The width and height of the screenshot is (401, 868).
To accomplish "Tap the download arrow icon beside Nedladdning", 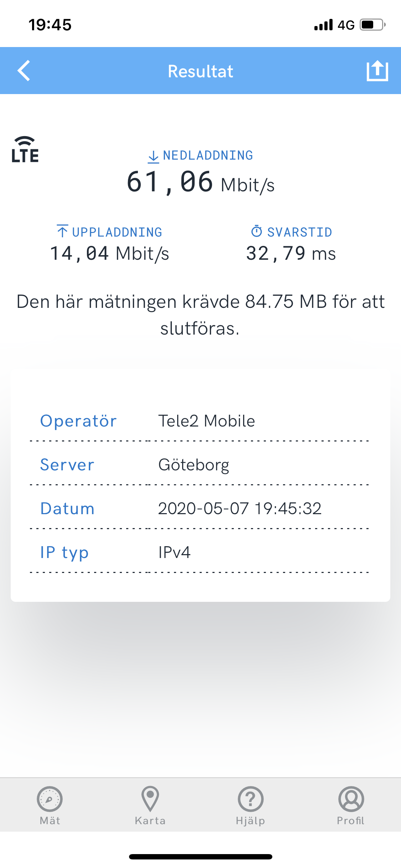I will point(153,156).
